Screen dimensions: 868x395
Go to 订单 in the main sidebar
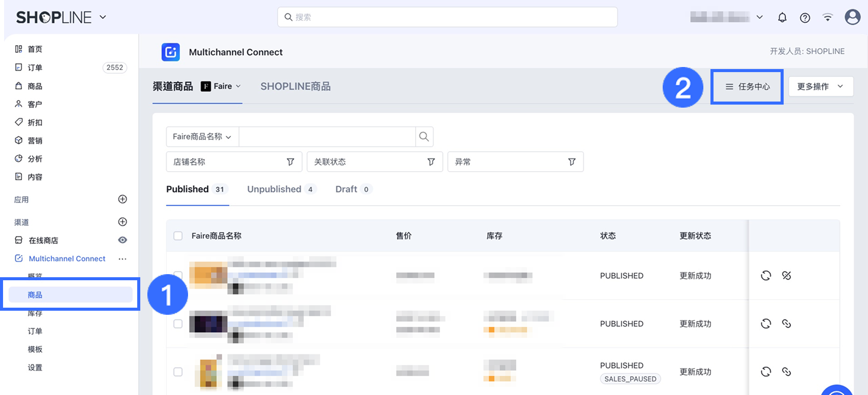(35, 68)
